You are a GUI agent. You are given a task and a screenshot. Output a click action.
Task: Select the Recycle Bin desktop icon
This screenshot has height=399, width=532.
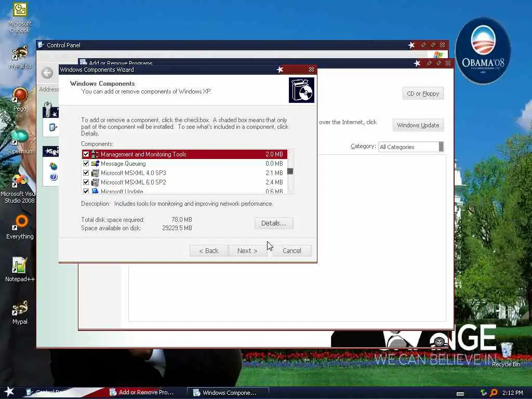point(506,354)
